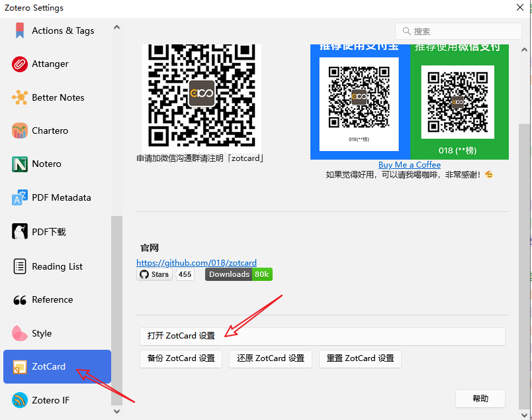532x420 pixels.
Task: Click the 打开 ZotCard 设置 button
Action: 322,336
